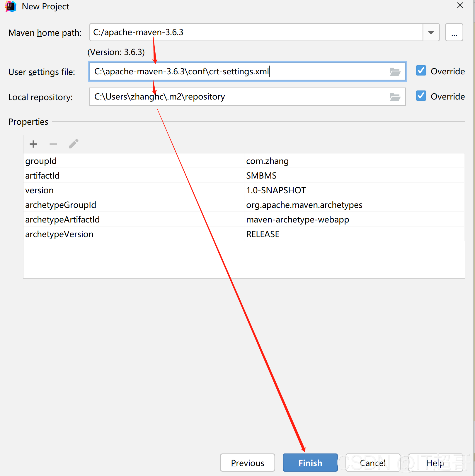475x476 pixels.
Task: Click the add property plus icon
Action: [33, 144]
